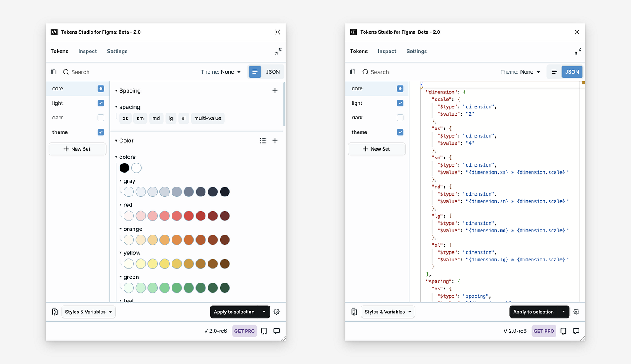The height and width of the screenshot is (364, 631).
Task: Add new Color token with plus icon
Action: (275, 141)
